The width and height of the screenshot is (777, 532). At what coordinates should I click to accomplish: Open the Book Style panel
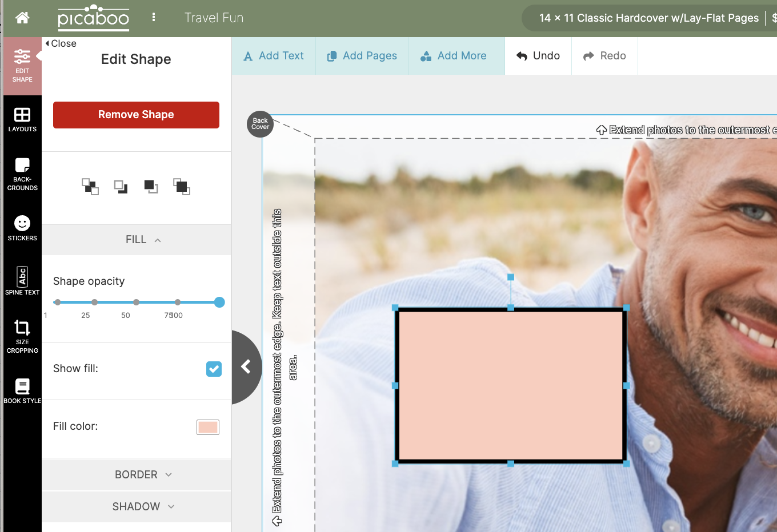[x=22, y=391]
